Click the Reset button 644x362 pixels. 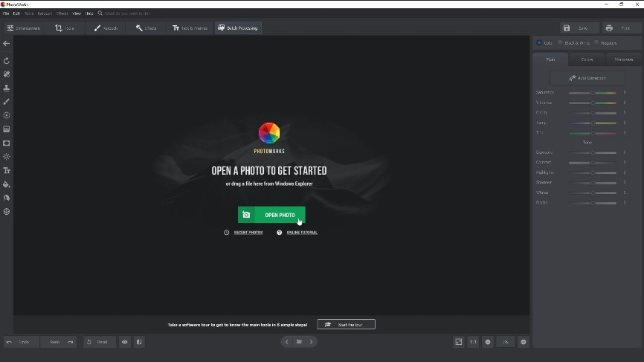click(x=100, y=342)
